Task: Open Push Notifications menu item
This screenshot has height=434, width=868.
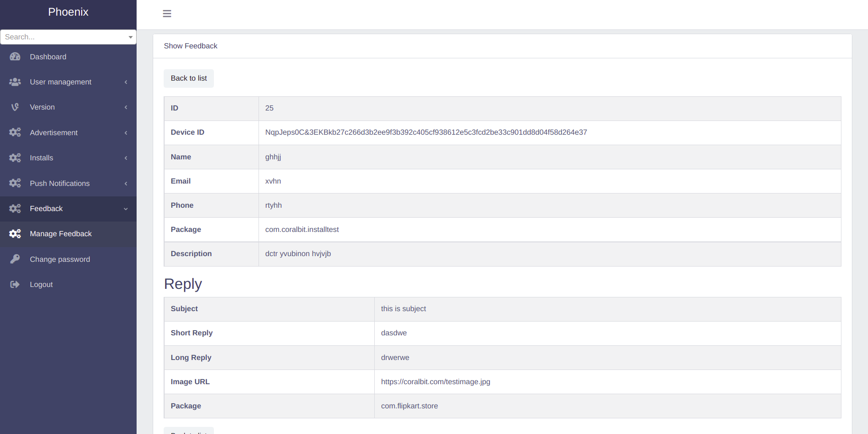Action: click(68, 184)
